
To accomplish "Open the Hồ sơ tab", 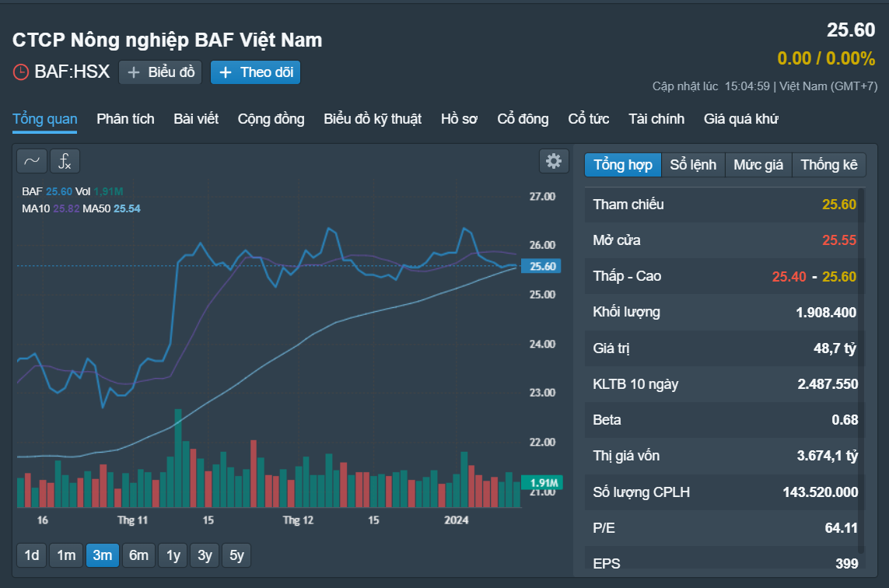I will coord(459,119).
